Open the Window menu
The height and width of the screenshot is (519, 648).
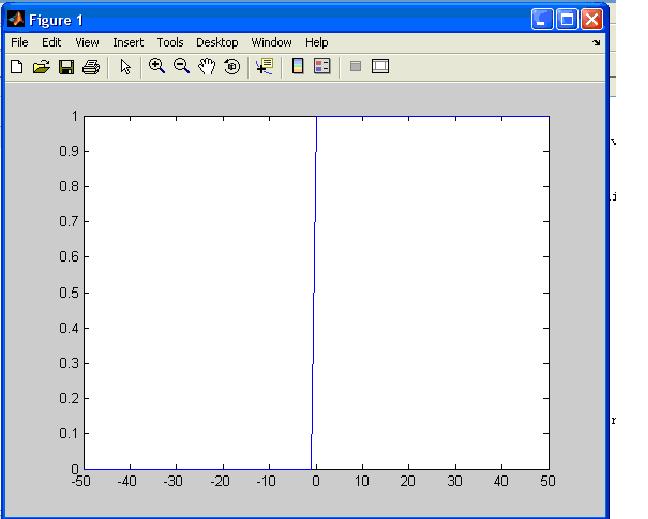[x=272, y=43]
